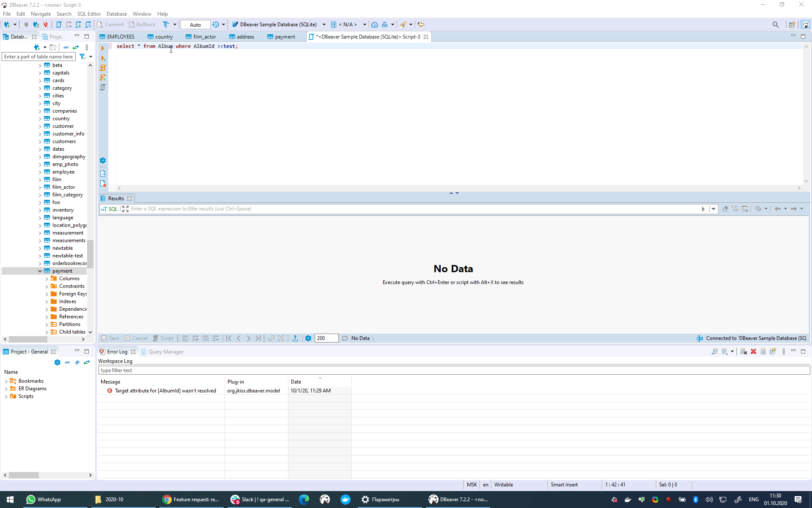Click the Execute script icon in editor sidebar
The height and width of the screenshot is (508, 812).
click(x=103, y=68)
